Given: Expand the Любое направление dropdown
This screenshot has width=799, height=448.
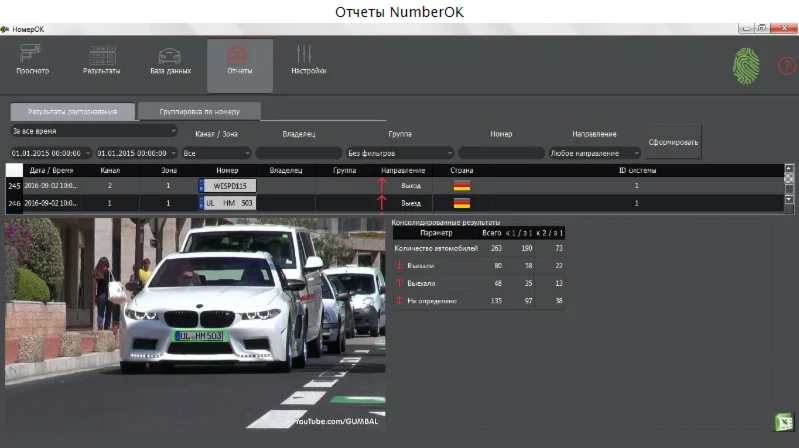Looking at the screenshot, I should (x=595, y=153).
